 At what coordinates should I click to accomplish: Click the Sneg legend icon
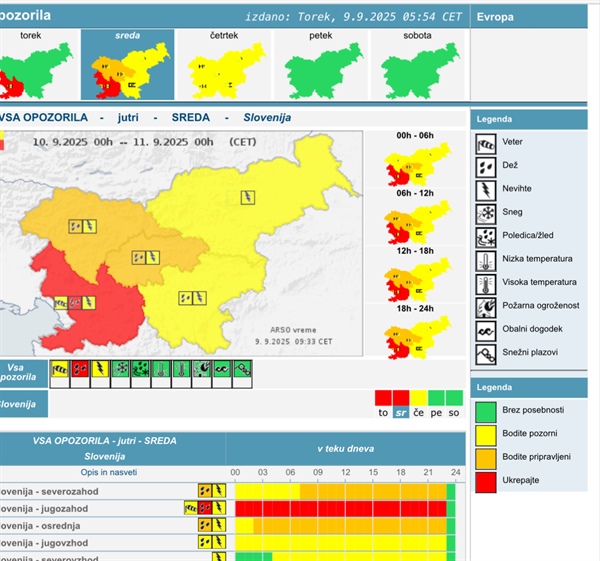pos(486,214)
